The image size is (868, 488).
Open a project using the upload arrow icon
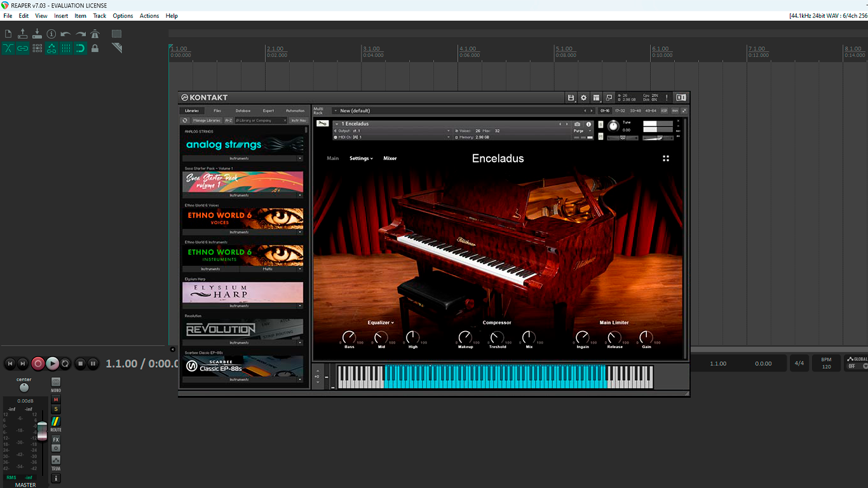point(23,34)
